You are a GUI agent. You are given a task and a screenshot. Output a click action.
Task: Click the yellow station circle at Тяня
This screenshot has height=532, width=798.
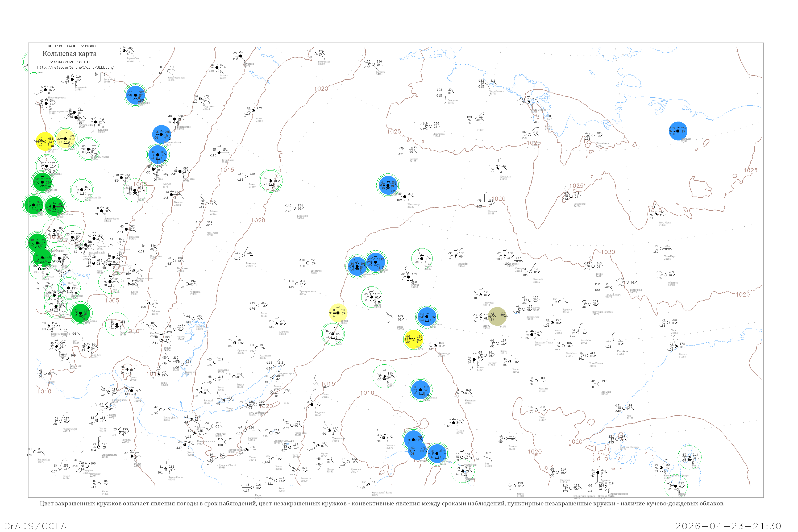413,339
